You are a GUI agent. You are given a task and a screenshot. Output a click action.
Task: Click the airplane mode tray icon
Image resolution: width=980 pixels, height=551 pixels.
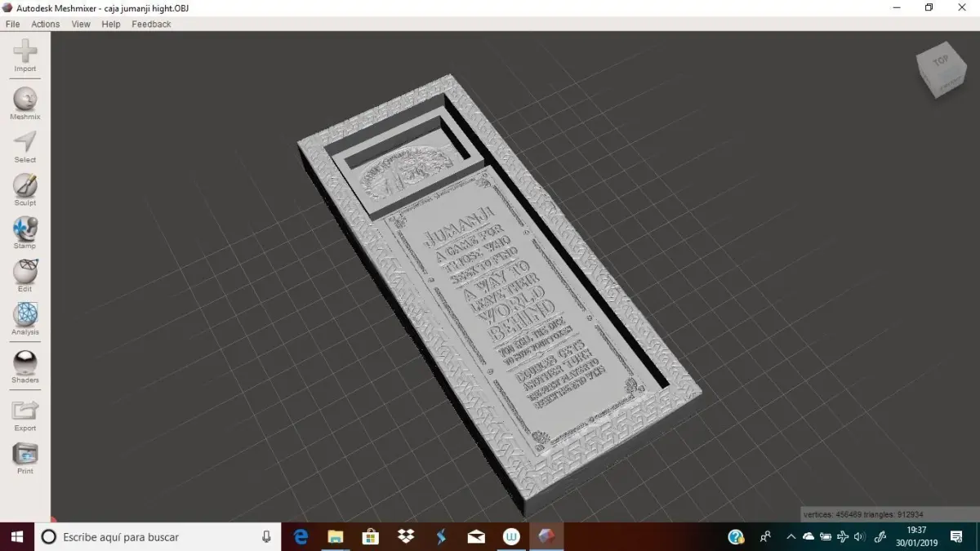[843, 536]
